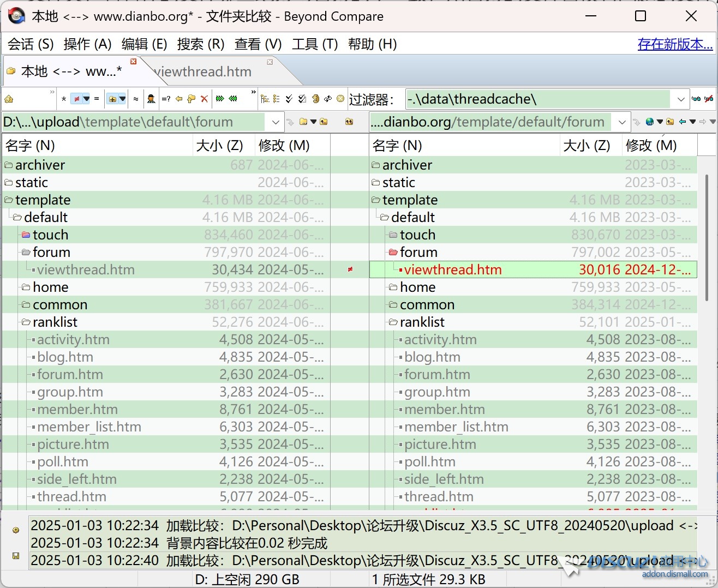
Task: Select member_list.htm in left pane
Action: point(89,427)
